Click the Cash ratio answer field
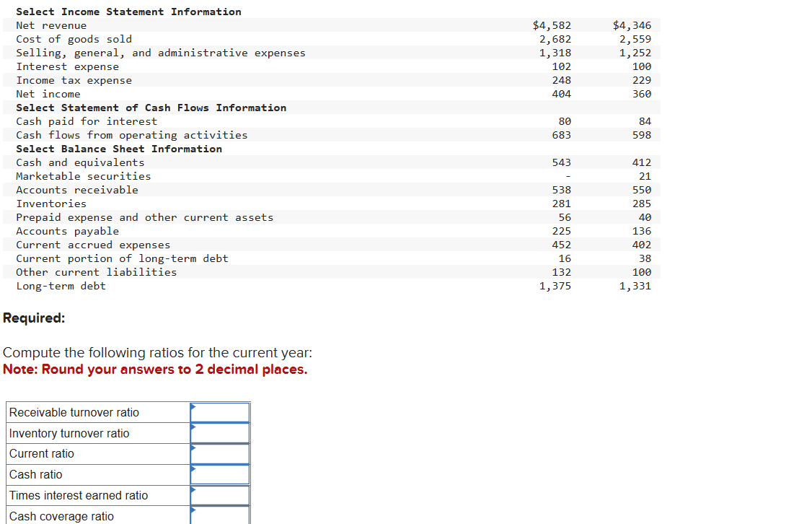The image size is (812, 524). [x=220, y=475]
